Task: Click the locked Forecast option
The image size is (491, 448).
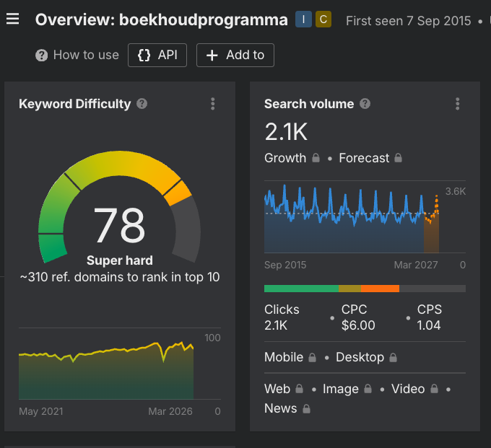Action: (x=370, y=158)
